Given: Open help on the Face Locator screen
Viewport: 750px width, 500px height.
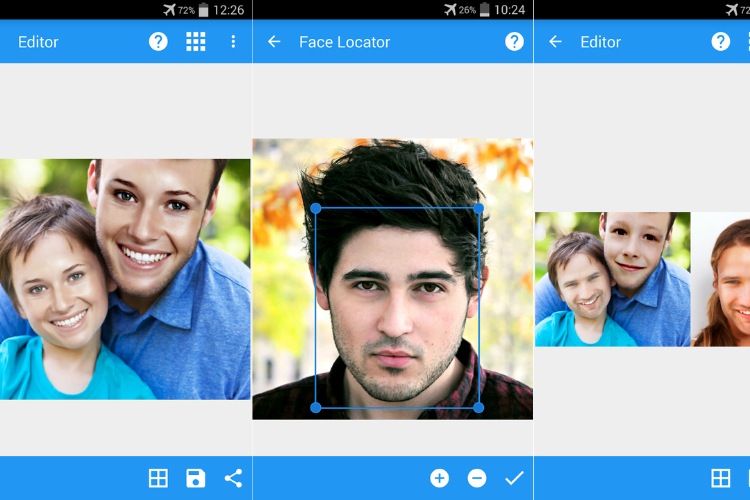Looking at the screenshot, I should pyautogui.click(x=514, y=42).
